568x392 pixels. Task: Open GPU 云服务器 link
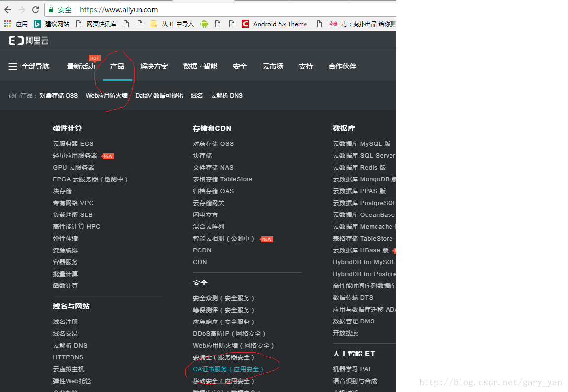(x=73, y=168)
